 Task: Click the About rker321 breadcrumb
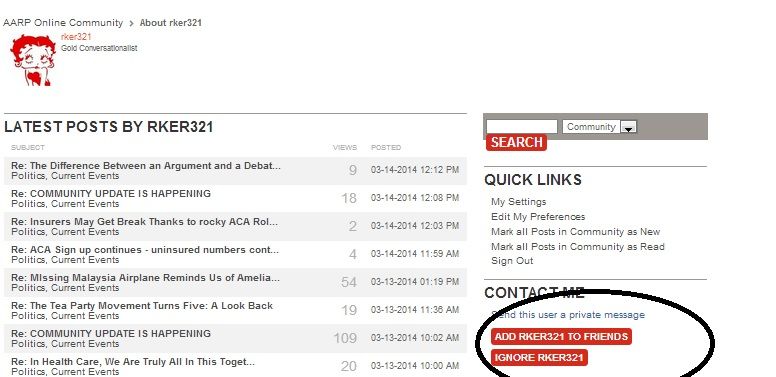171,23
